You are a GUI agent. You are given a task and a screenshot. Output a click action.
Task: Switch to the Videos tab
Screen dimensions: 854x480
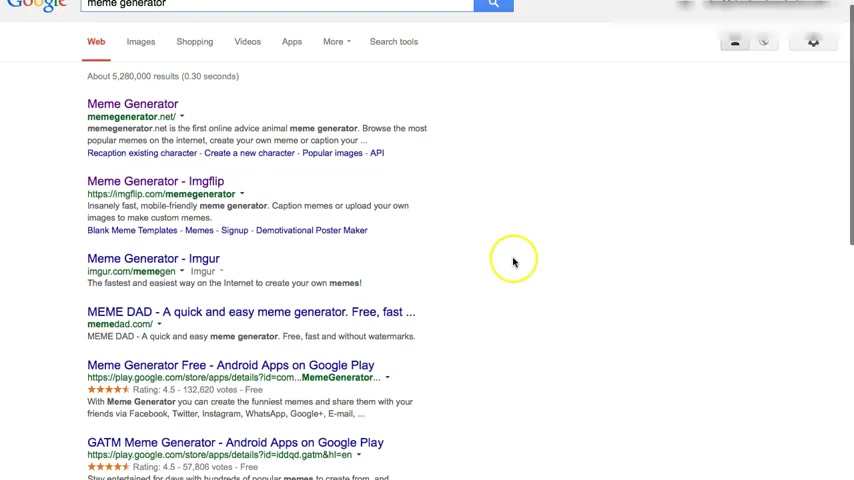tap(247, 42)
